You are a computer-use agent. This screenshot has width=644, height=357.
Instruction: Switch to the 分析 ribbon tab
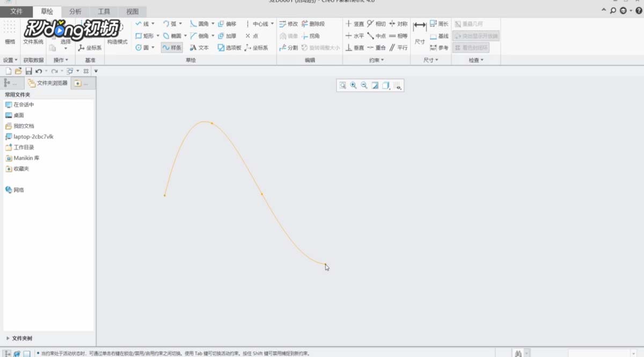75,11
